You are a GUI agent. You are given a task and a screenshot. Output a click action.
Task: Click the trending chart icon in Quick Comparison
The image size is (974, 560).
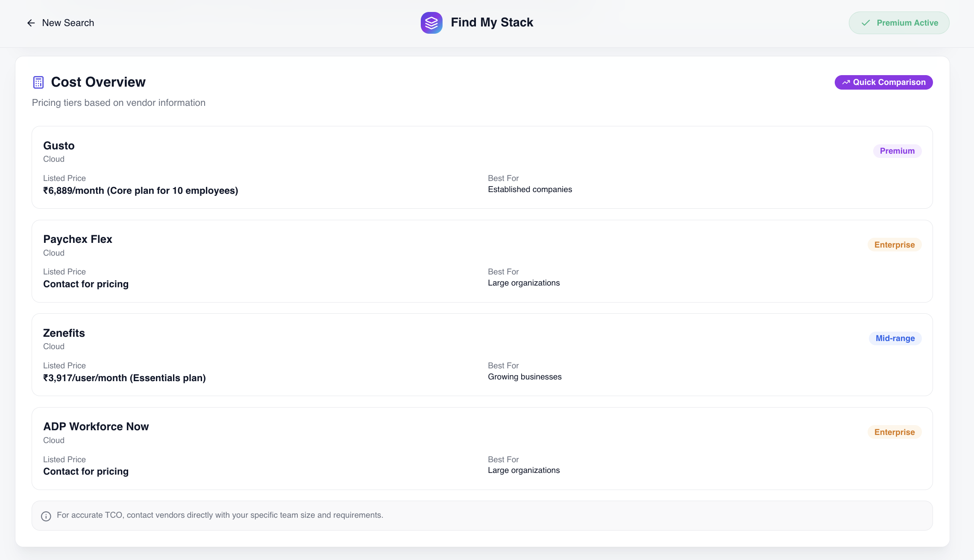pos(845,82)
